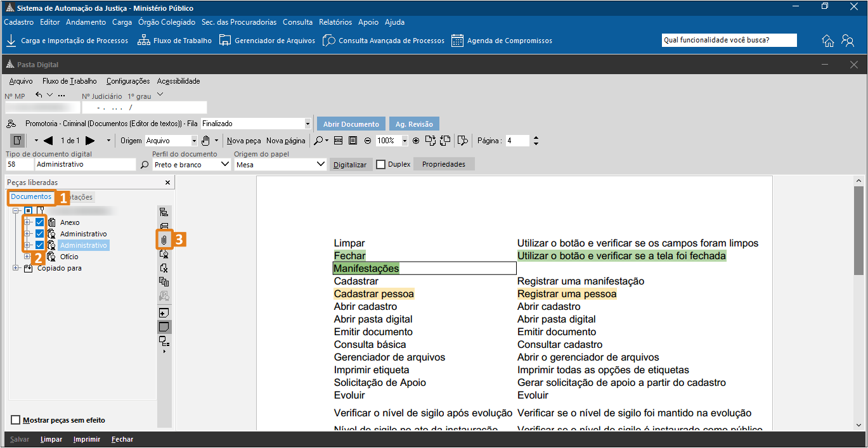
Task: Click the Abrir Documento button
Action: [x=351, y=124]
